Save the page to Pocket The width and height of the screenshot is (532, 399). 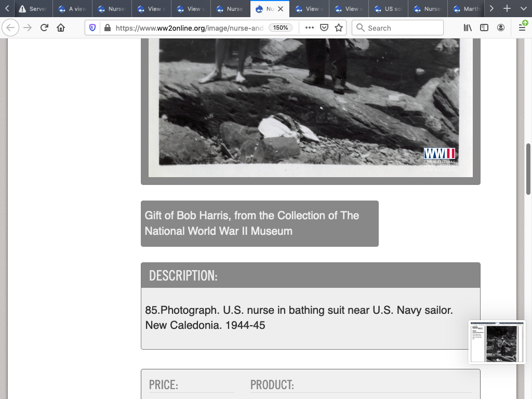pyautogui.click(x=324, y=28)
